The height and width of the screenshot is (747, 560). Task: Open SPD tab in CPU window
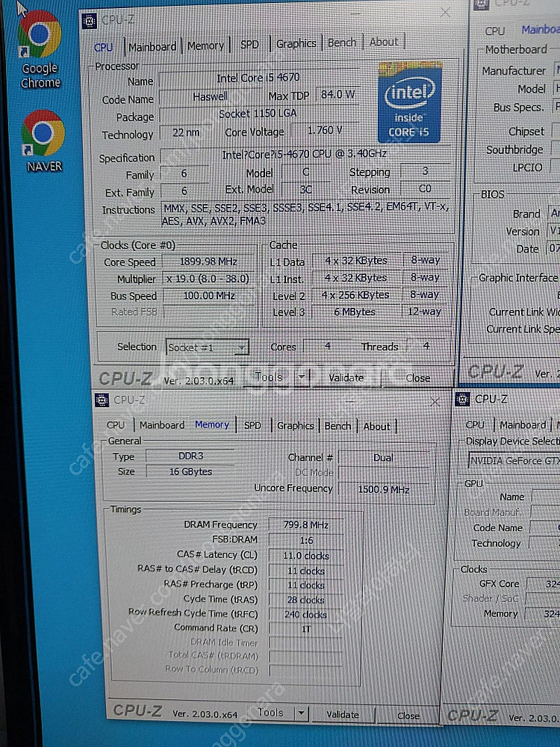click(x=249, y=44)
